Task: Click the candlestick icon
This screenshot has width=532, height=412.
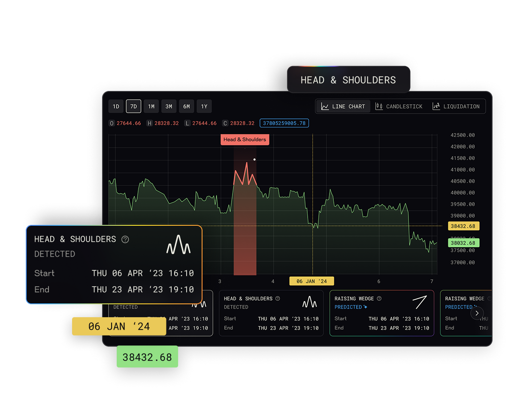Action: point(379,106)
